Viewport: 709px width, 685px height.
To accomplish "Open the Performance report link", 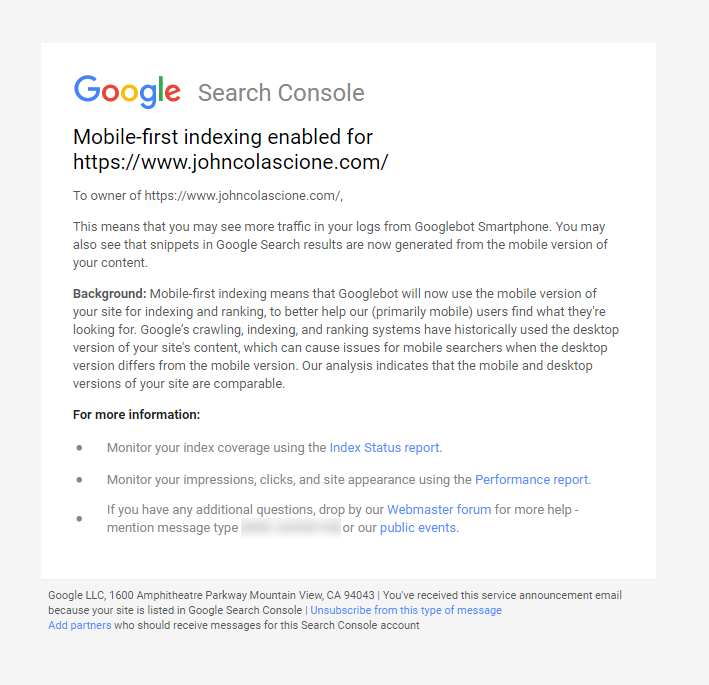I will point(531,480).
